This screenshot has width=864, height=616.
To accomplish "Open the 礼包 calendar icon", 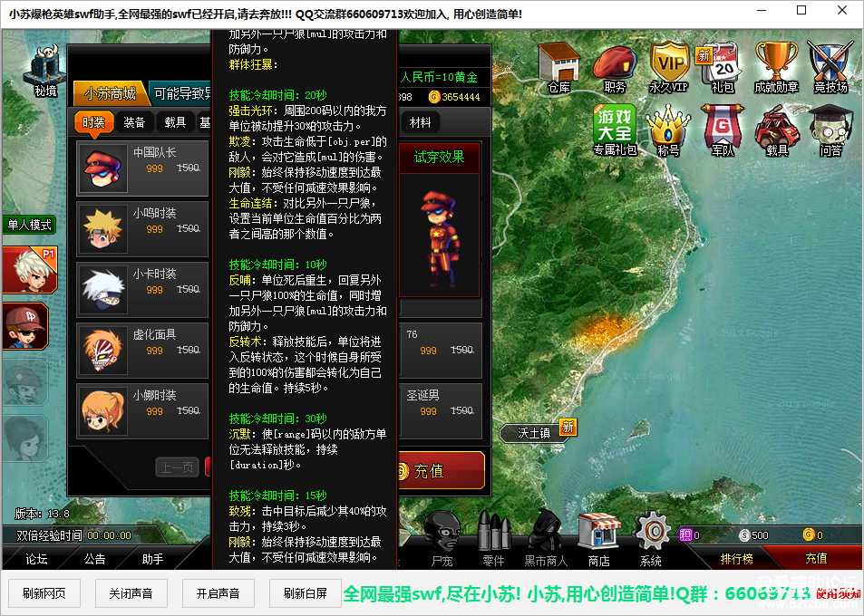I will click(x=722, y=68).
